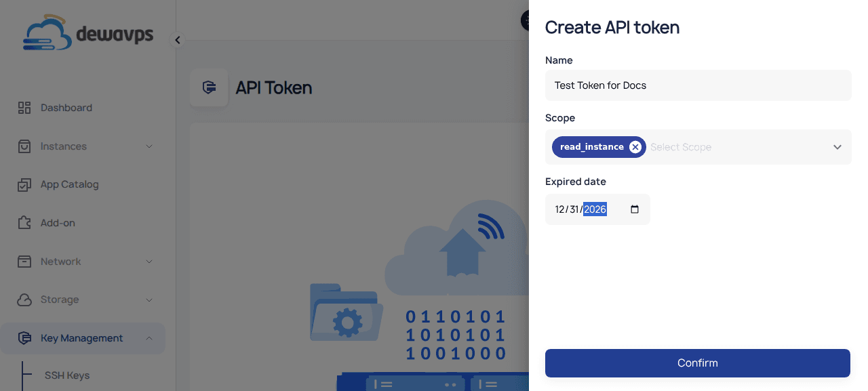Go to the SSH Keys page
The height and width of the screenshot is (391, 868).
pos(68,375)
